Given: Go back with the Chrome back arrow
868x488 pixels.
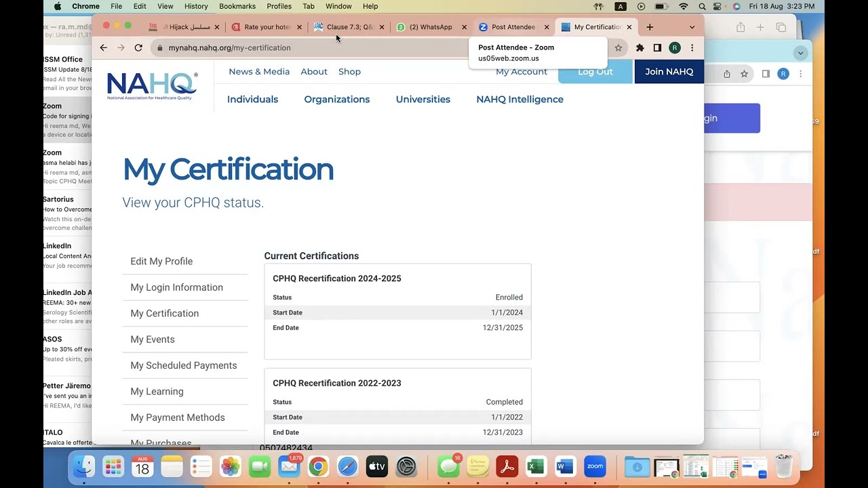Looking at the screenshot, I should pyautogui.click(x=103, y=47).
